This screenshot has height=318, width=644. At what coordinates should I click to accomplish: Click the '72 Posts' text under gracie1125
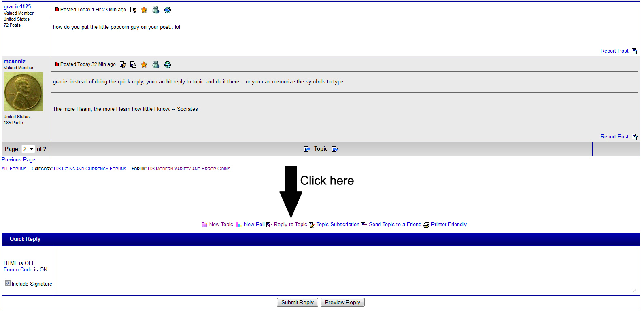pos(12,25)
